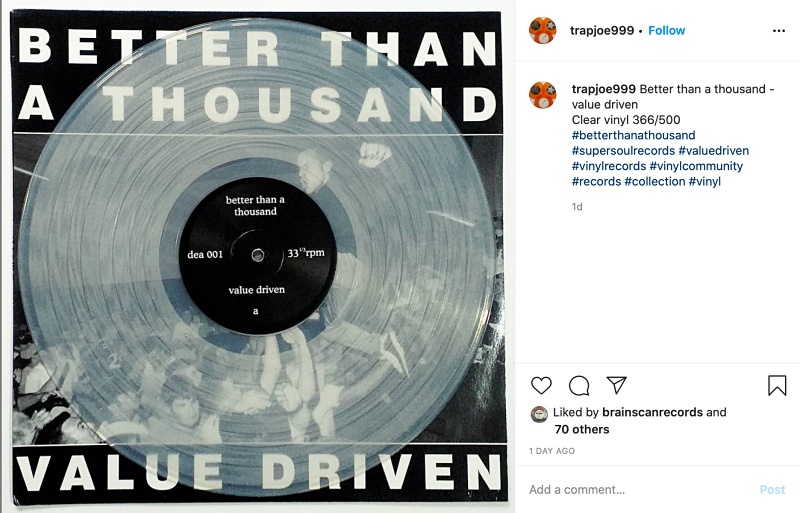The image size is (800, 513).
Task: Open the three-dot more options menu
Action: (x=779, y=31)
